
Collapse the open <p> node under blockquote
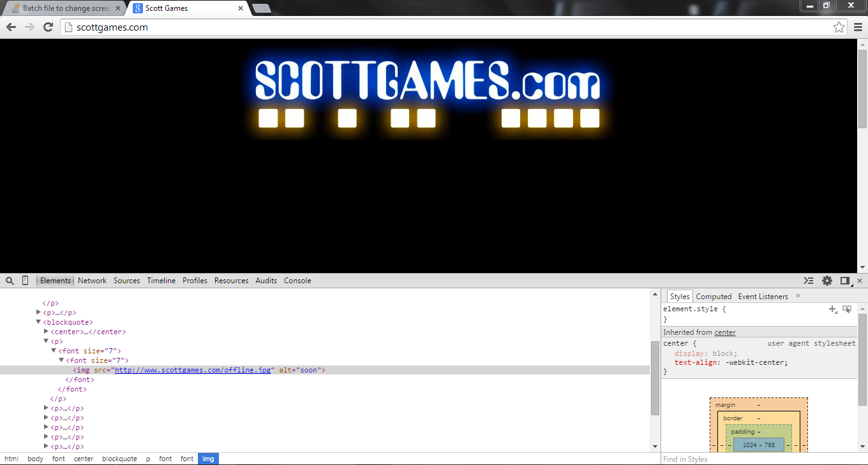[47, 341]
